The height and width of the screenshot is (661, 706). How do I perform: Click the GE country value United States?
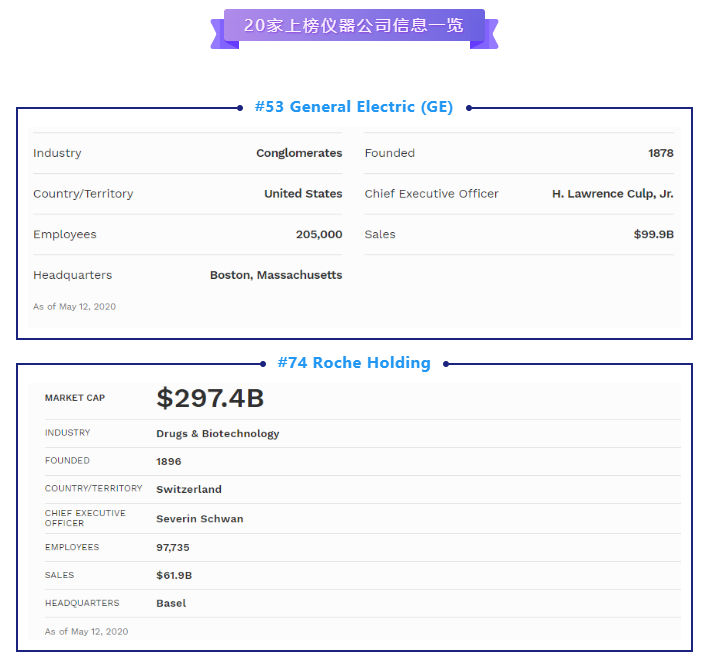coord(303,194)
